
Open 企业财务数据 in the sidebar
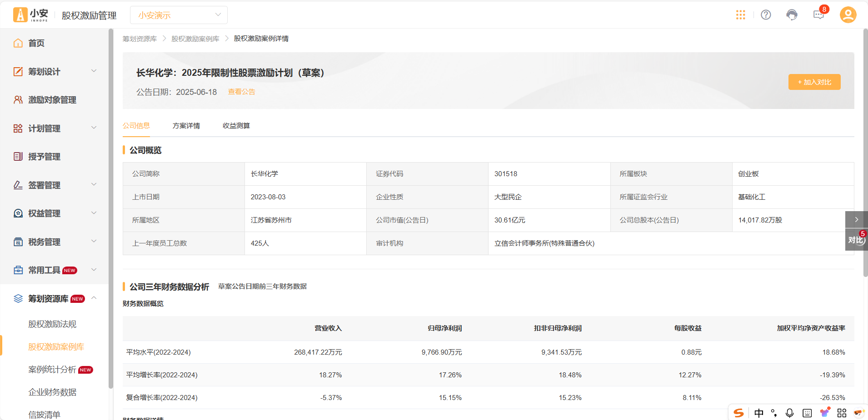click(52, 392)
